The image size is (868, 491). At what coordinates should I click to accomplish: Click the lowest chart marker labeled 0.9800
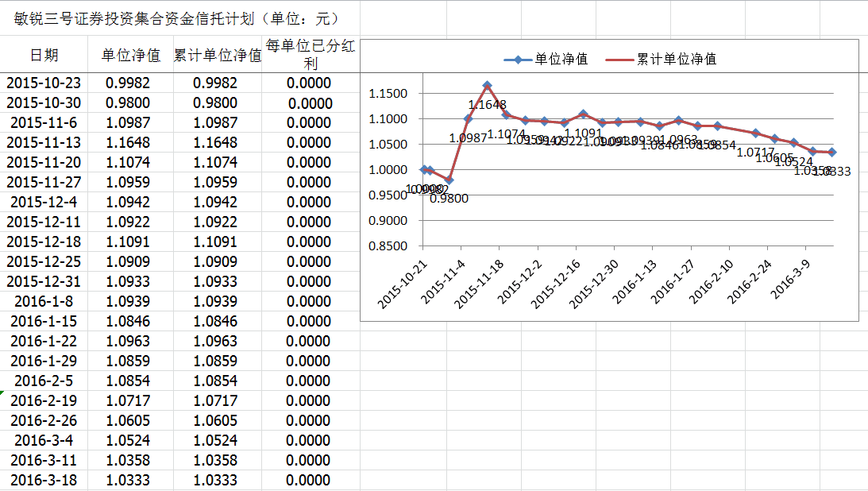coord(449,180)
